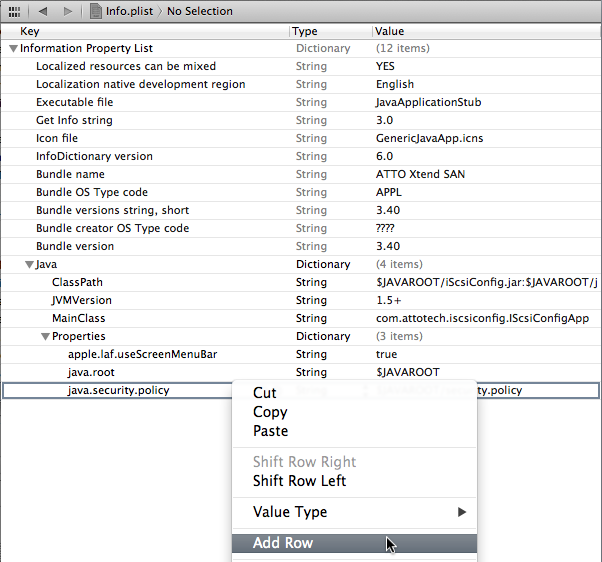
Task: Select the Bundle name row
Action: (x=70, y=174)
